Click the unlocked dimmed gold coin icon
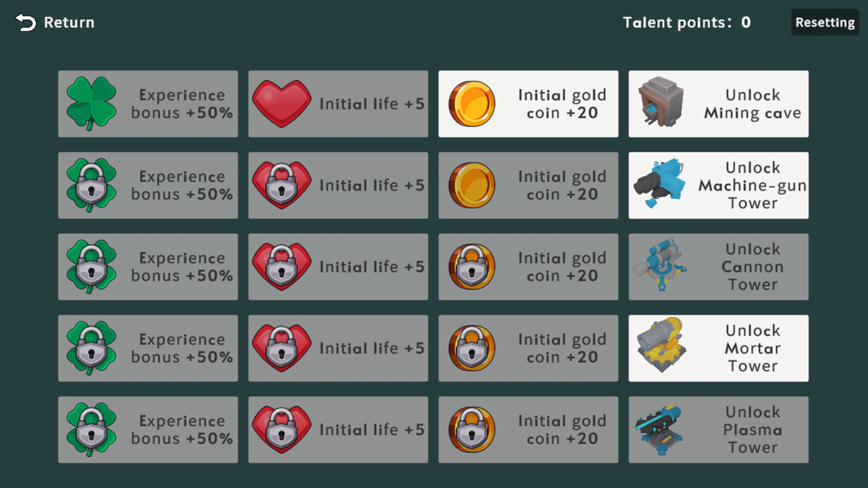 [x=472, y=185]
